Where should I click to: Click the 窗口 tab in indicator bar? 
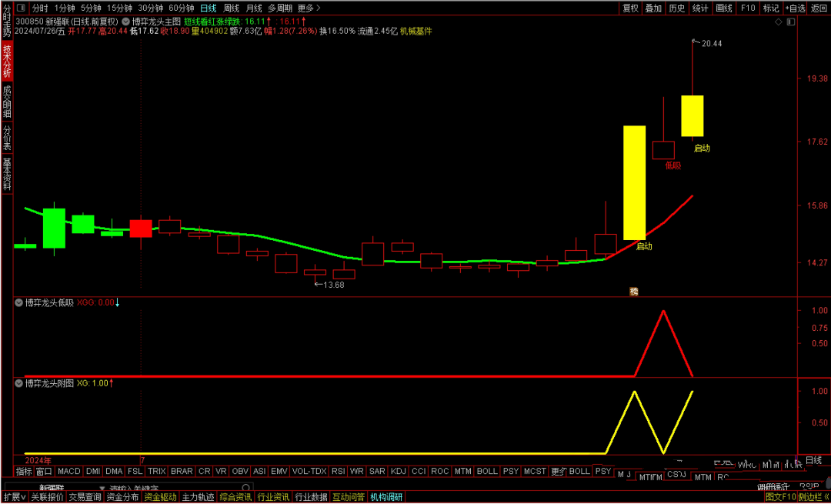pyautogui.click(x=44, y=471)
